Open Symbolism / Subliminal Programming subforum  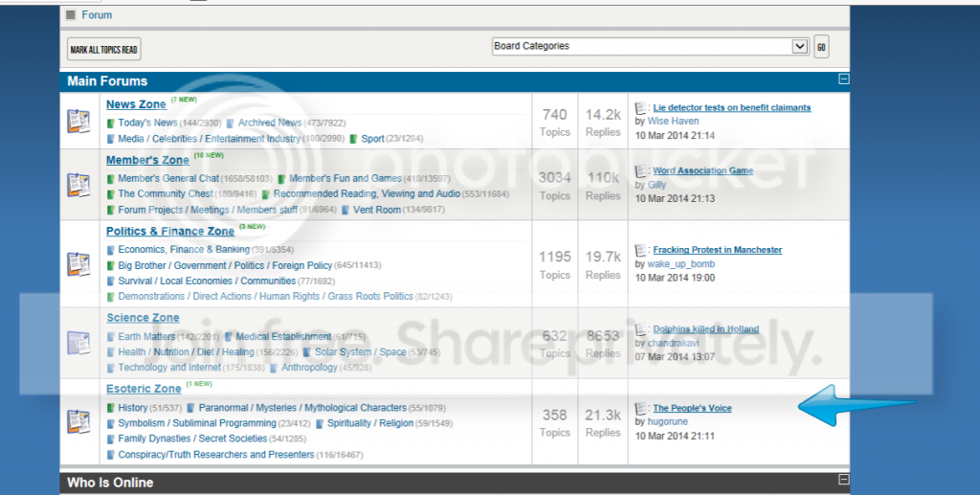click(x=197, y=424)
